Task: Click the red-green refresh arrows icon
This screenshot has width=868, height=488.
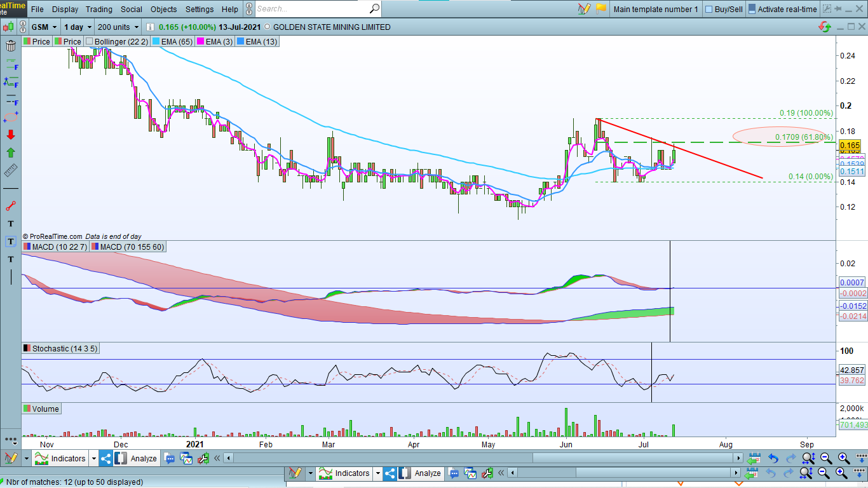Action: [x=825, y=27]
